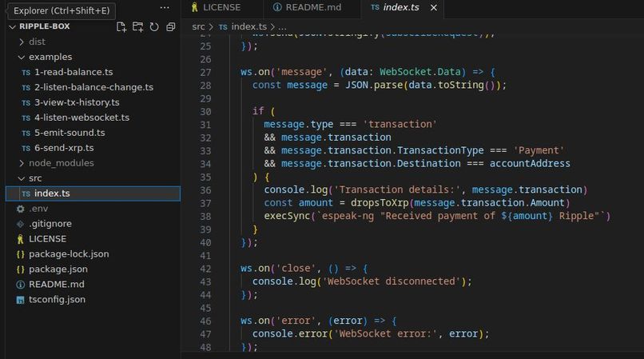Switch to the LICENSE tab

pos(221,7)
